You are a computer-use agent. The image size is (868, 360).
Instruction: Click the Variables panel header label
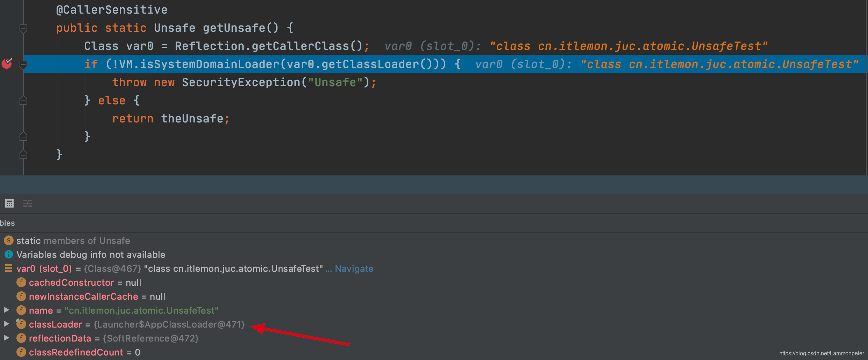7,223
